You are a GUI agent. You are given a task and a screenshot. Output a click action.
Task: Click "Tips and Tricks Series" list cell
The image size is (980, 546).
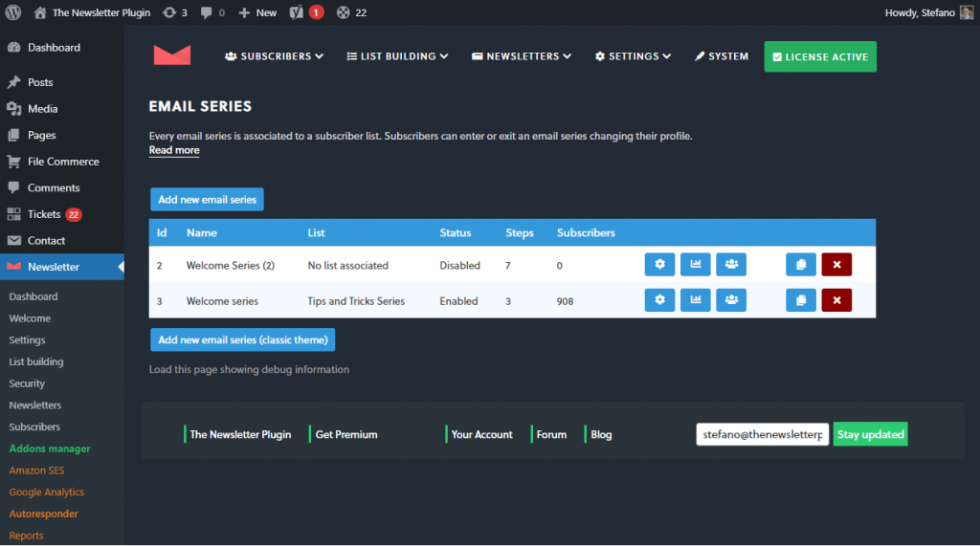[356, 301]
